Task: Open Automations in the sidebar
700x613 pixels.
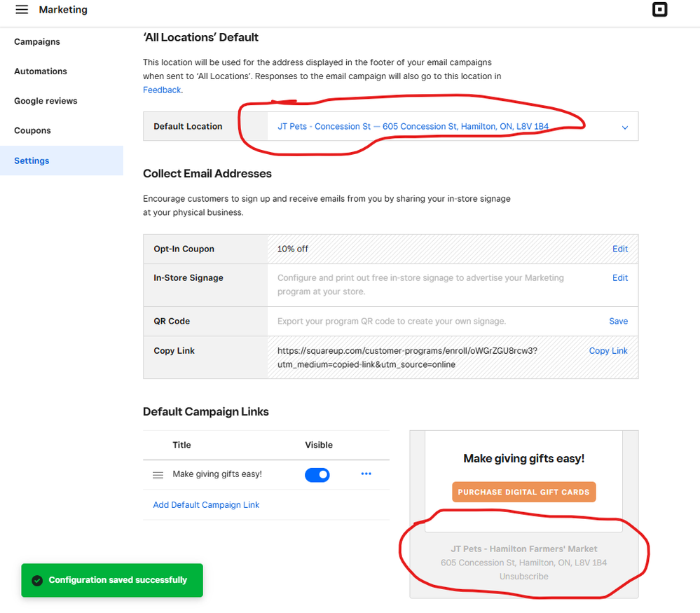Action: (41, 71)
